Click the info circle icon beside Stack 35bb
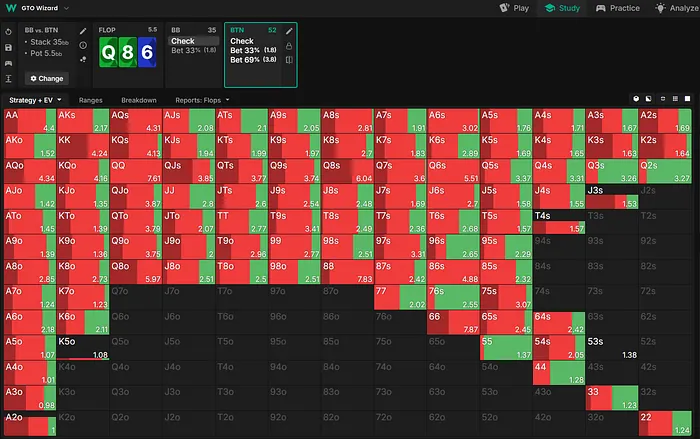Viewport: 700px width, 439px height. [x=83, y=45]
